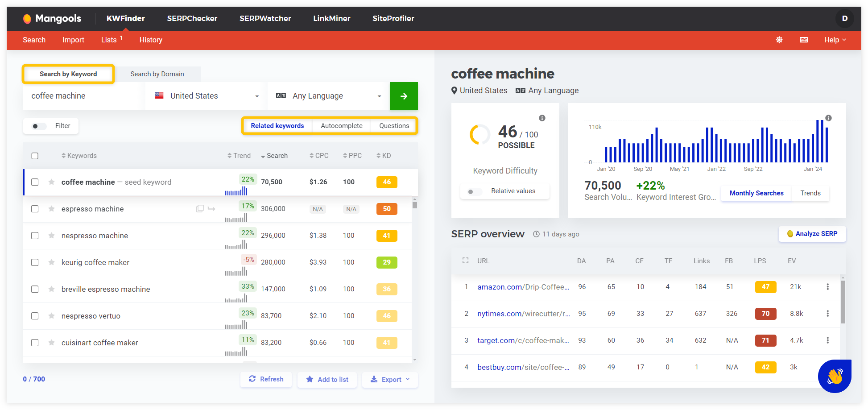Click inside the keyword search input field

click(83, 95)
